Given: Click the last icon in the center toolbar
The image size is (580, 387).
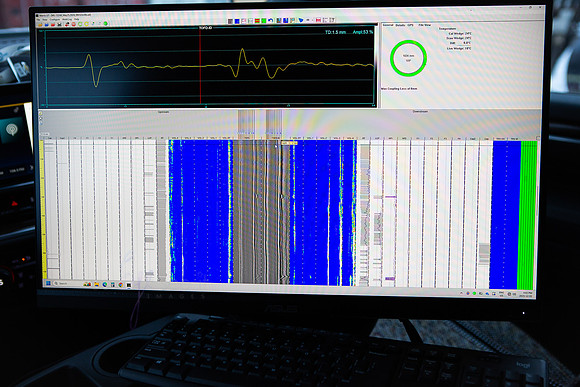Looking at the screenshot, I should tap(332, 20).
